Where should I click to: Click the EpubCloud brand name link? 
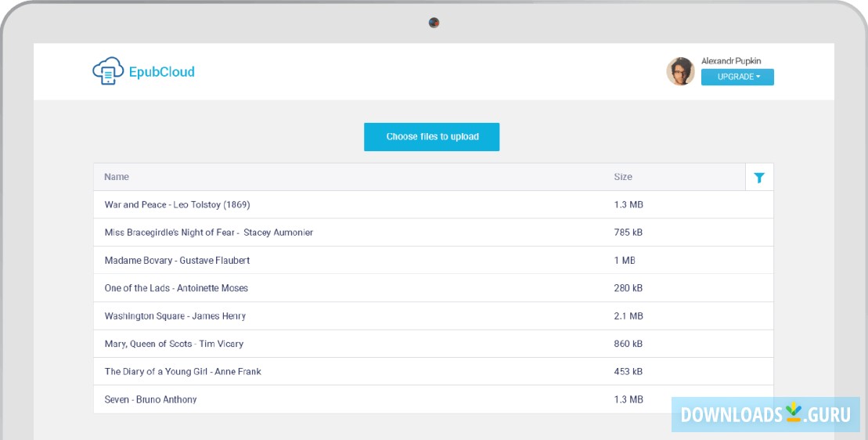(x=162, y=72)
